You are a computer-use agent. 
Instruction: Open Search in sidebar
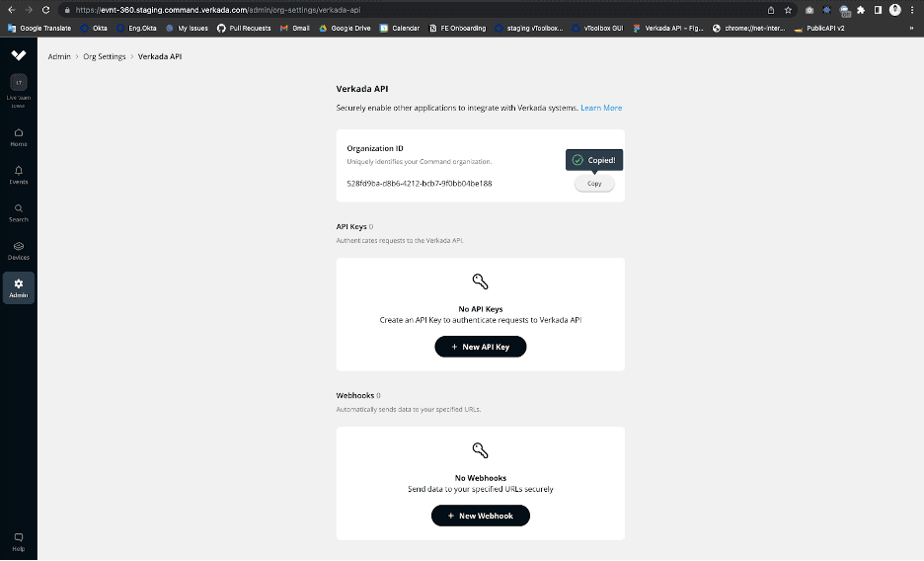19,212
